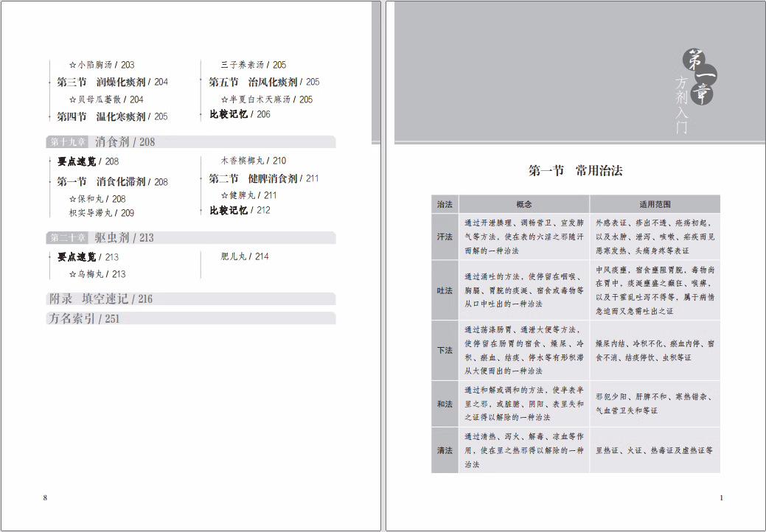766x532 pixels.
Task: Go to 第四节 温化寒痰剂 entry
Action: click(112, 116)
